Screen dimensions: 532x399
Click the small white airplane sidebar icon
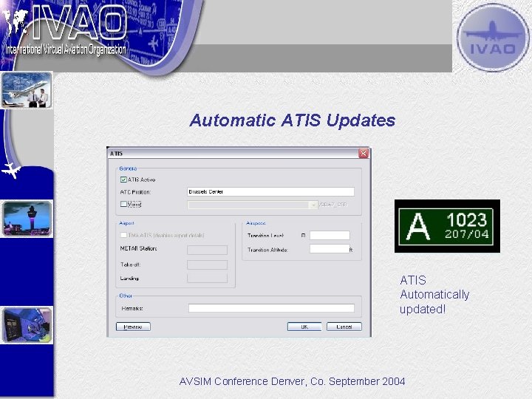(x=11, y=170)
